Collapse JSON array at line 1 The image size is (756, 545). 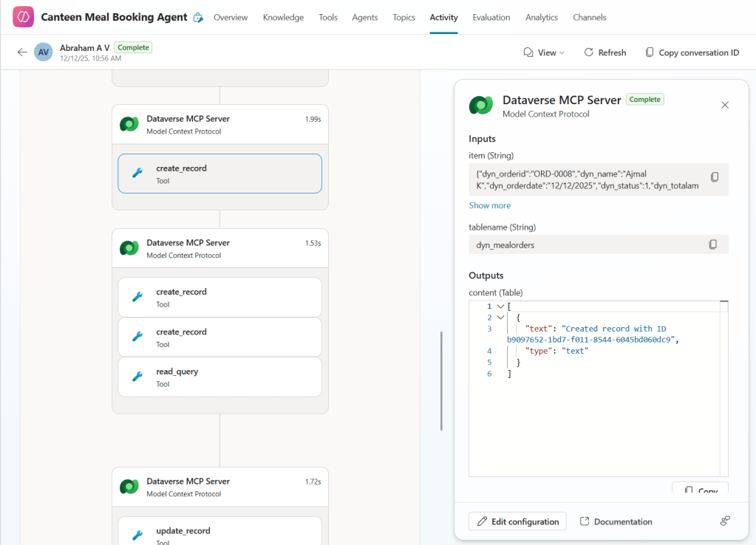tap(501, 306)
